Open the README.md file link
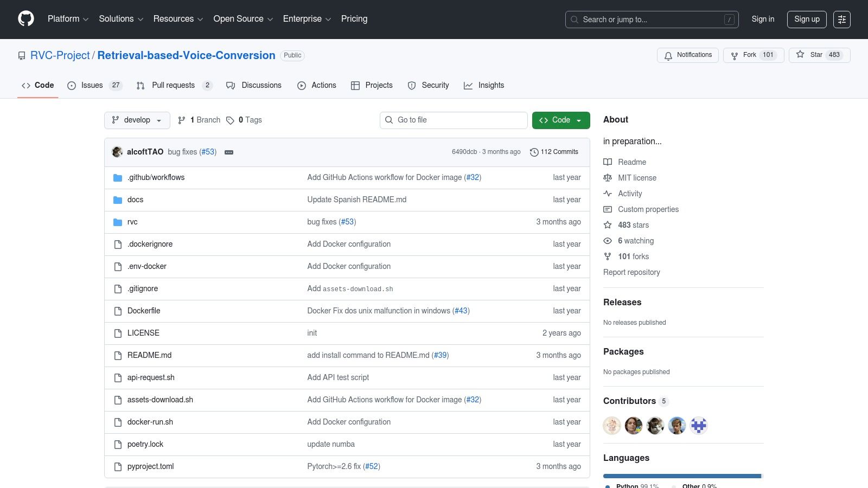The height and width of the screenshot is (488, 868). (149, 355)
